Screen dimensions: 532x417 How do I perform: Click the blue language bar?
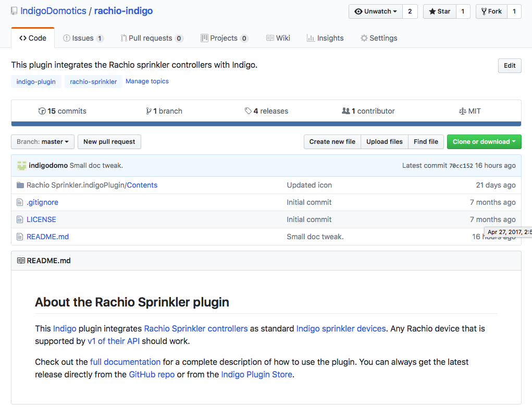pos(266,124)
